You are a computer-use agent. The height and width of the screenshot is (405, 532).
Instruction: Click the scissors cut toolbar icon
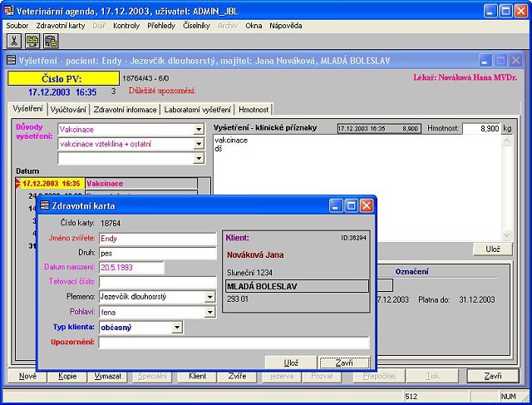tap(14, 41)
